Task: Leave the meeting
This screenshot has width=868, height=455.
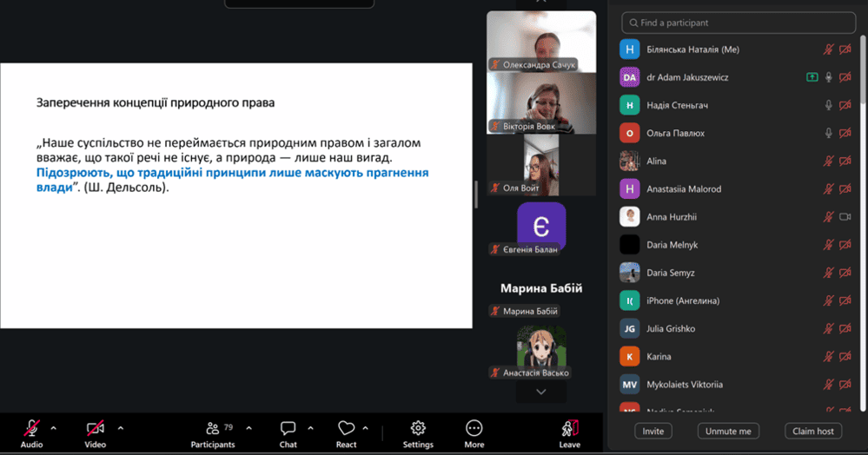Action: point(570,428)
